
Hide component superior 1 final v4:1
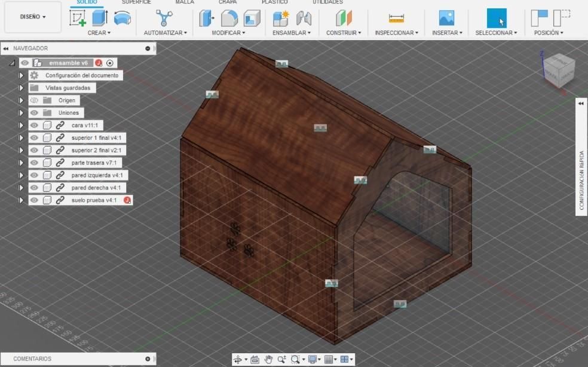click(x=34, y=137)
